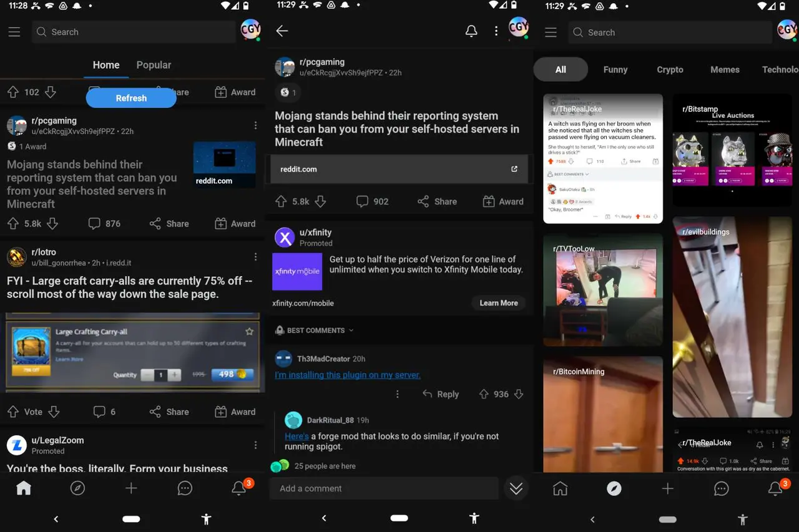
Task: Open 6 comments on r/lotro post
Action: [x=104, y=412]
